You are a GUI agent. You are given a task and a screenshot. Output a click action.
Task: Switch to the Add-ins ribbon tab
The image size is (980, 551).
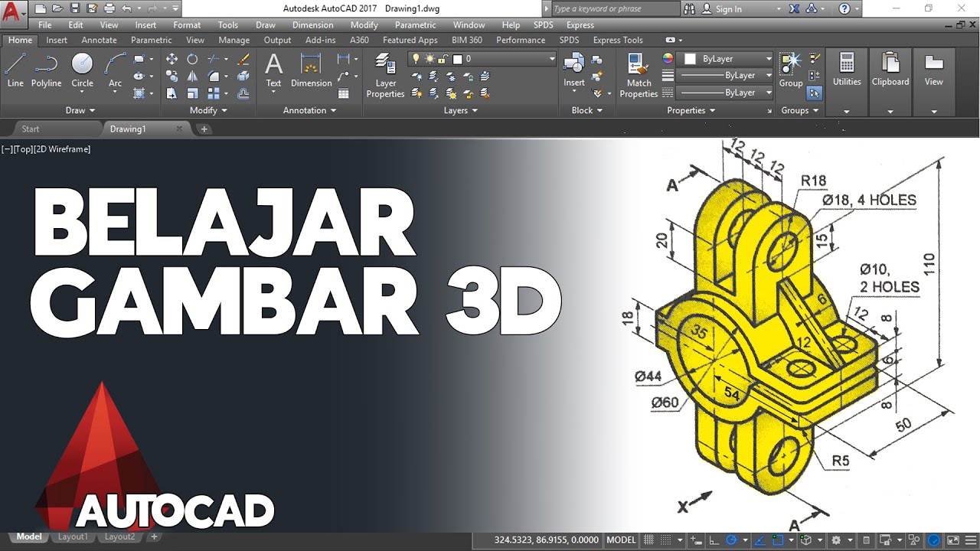point(320,40)
